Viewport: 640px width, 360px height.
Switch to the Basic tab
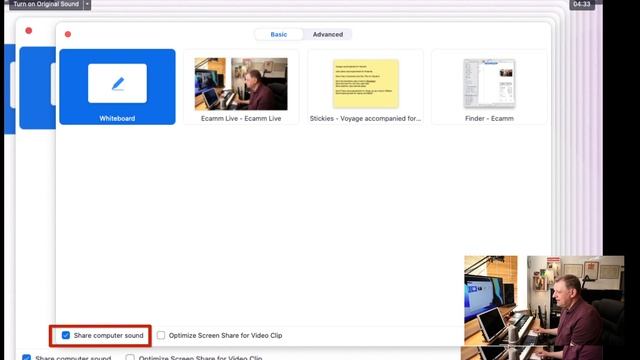tap(279, 35)
